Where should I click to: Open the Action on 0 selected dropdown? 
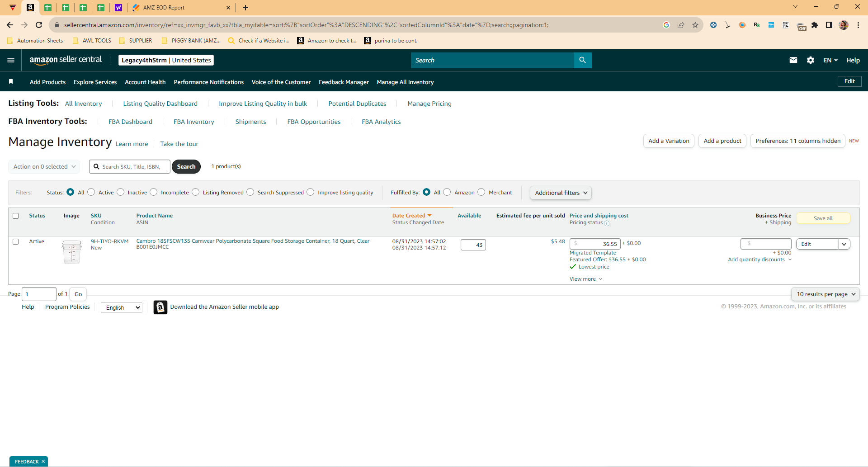44,166
